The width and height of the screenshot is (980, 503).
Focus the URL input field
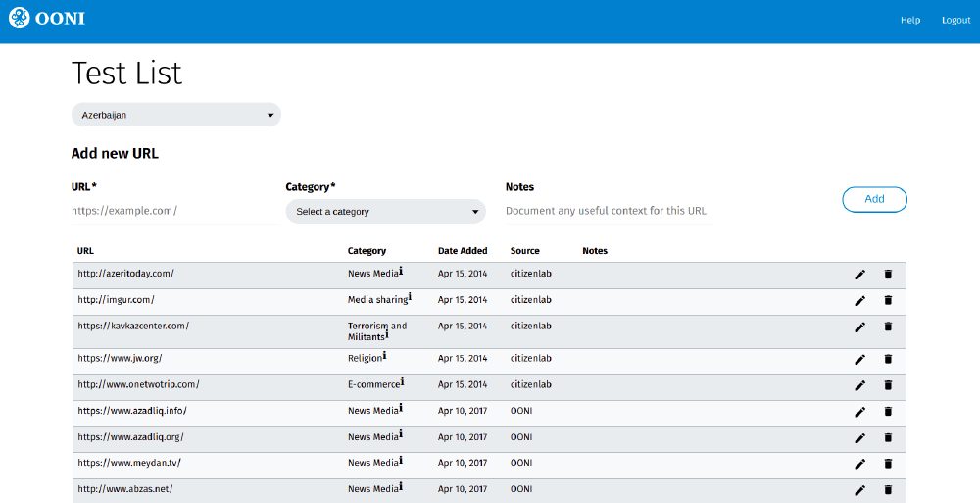176,211
